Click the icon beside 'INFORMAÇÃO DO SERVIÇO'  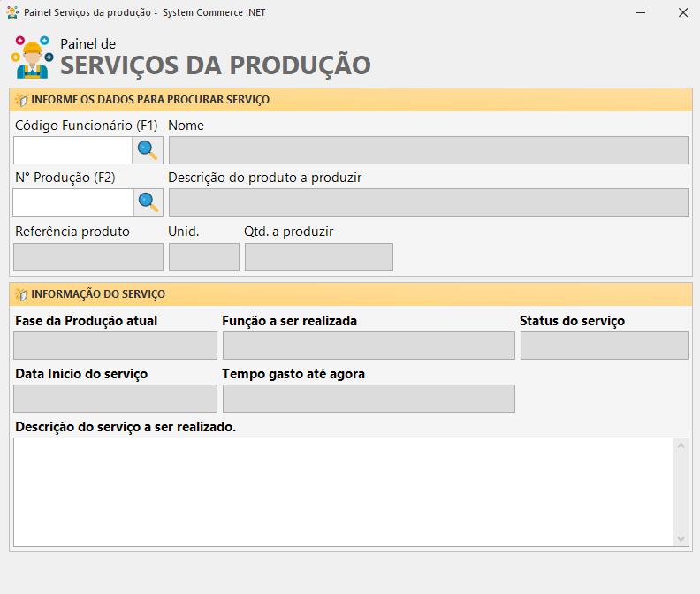[21, 294]
